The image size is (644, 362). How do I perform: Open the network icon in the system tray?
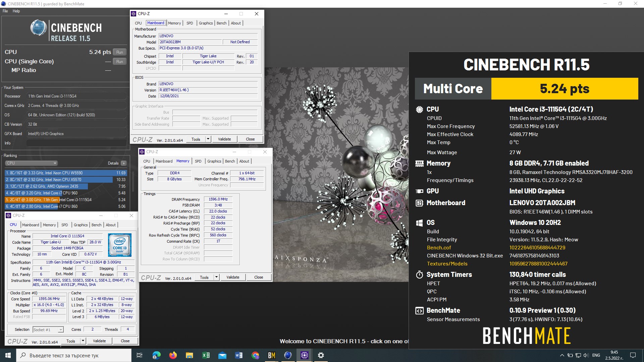[x=578, y=355]
